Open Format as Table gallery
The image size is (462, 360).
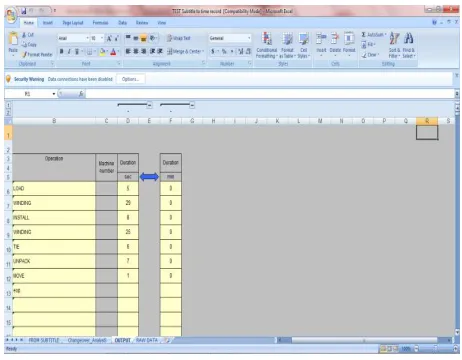coord(287,45)
